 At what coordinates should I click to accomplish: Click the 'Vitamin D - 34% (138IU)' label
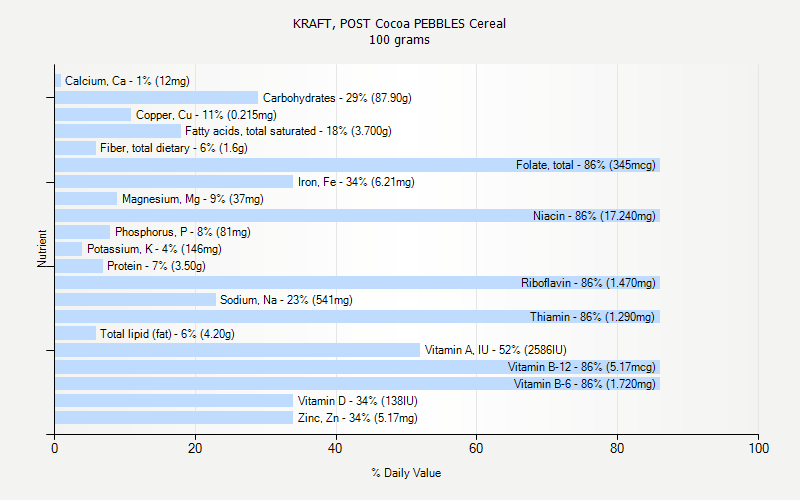pyautogui.click(x=358, y=401)
